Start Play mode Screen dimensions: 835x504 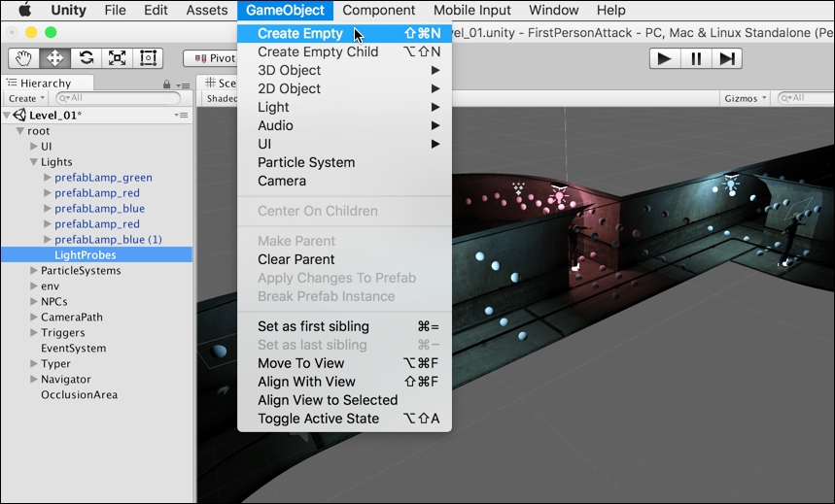(x=665, y=58)
